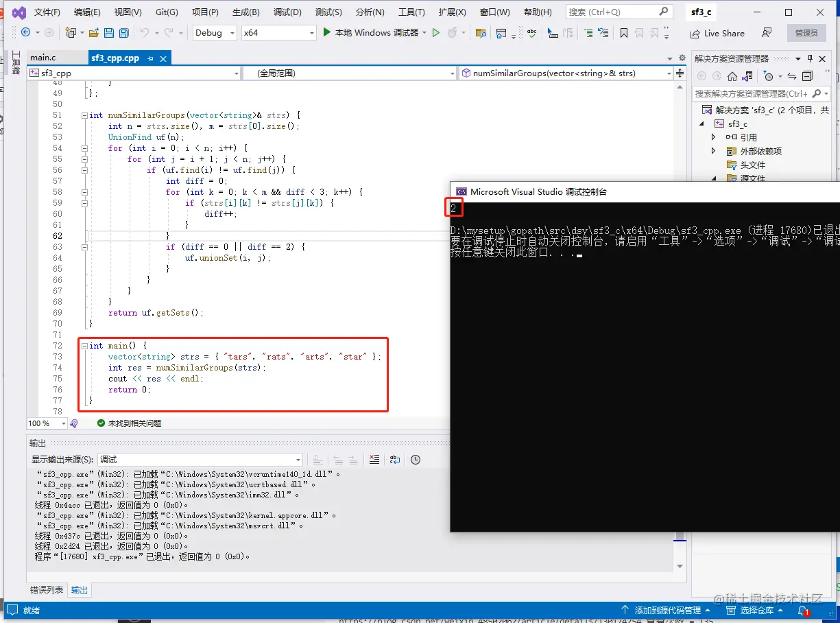Open the x64 platform dropdown
Viewport: 840px width, 623px height.
(279, 32)
